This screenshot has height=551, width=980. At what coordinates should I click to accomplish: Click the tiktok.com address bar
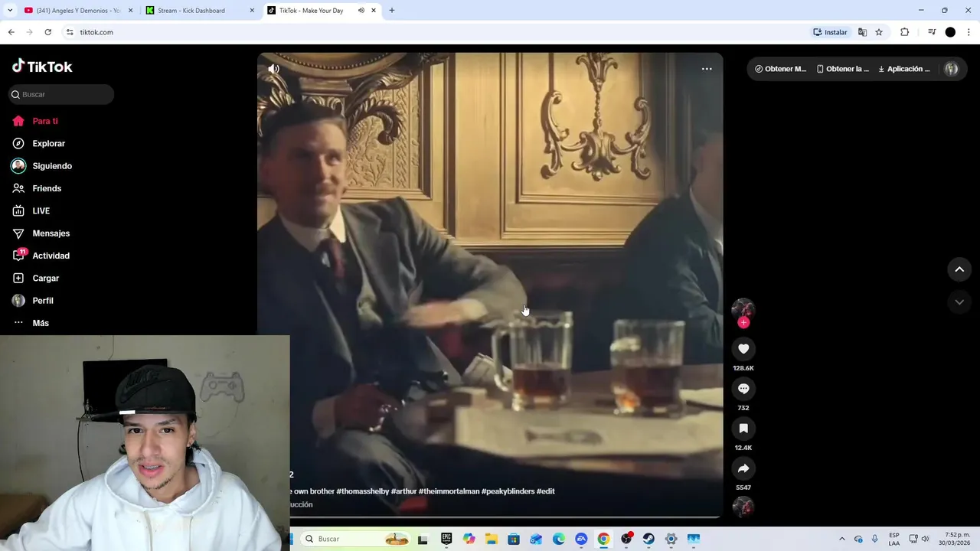(x=436, y=32)
